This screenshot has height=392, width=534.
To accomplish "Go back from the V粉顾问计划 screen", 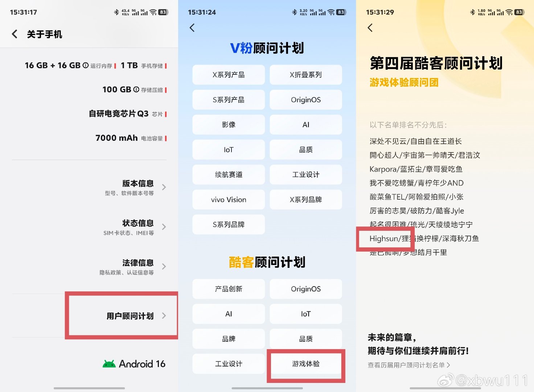I will pos(192,28).
